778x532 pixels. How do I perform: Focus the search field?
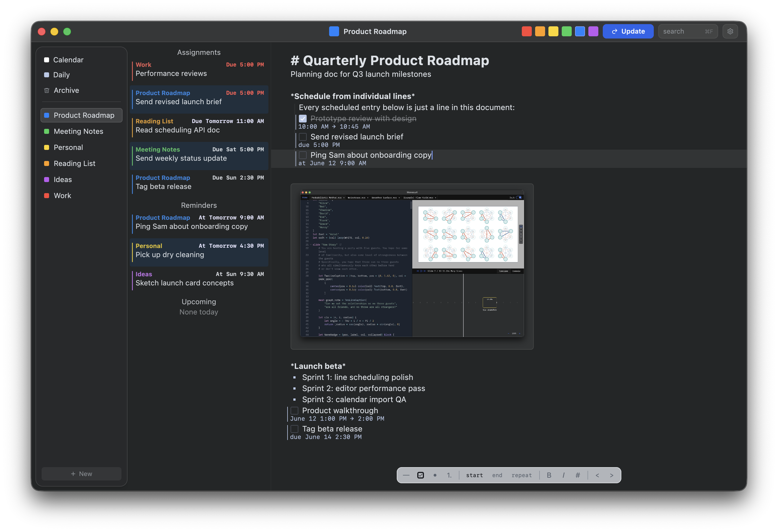pos(688,32)
